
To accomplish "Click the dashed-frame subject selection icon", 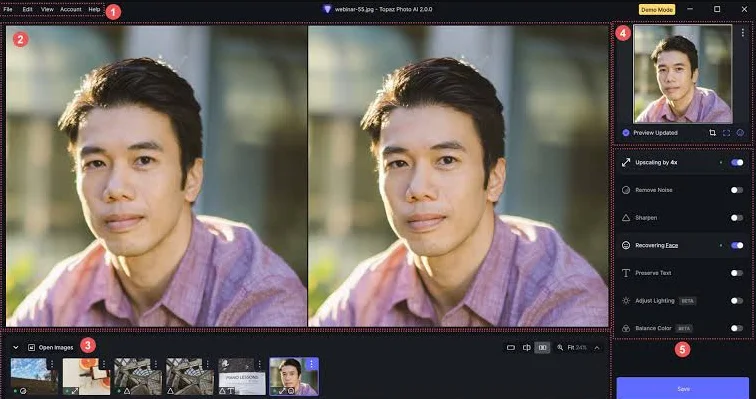I will click(x=726, y=133).
